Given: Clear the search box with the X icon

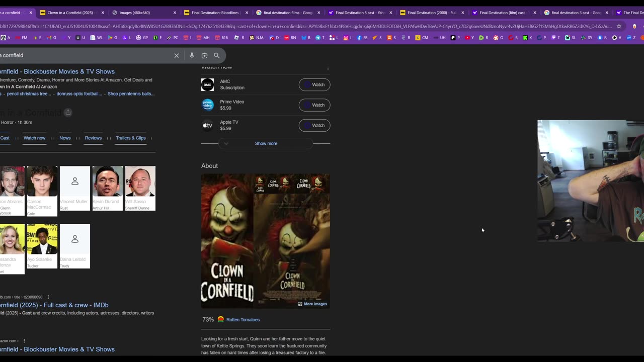Looking at the screenshot, I should (x=177, y=55).
